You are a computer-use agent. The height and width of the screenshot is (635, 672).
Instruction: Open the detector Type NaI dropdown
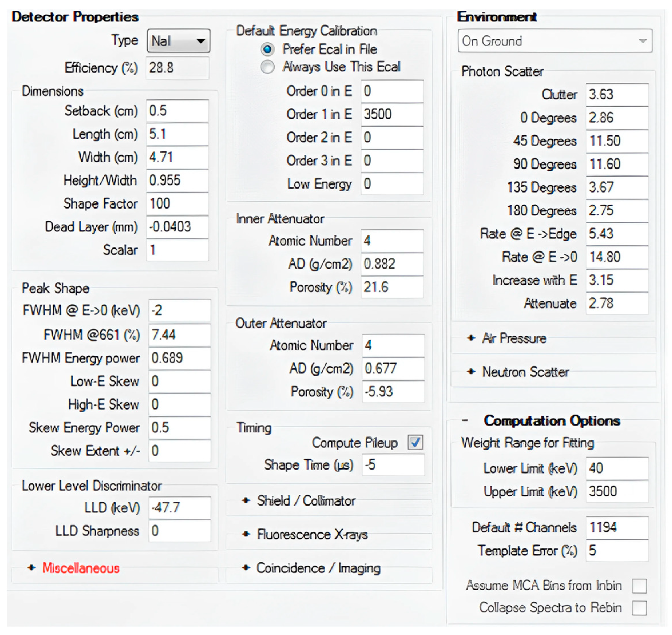pyautogui.click(x=178, y=41)
